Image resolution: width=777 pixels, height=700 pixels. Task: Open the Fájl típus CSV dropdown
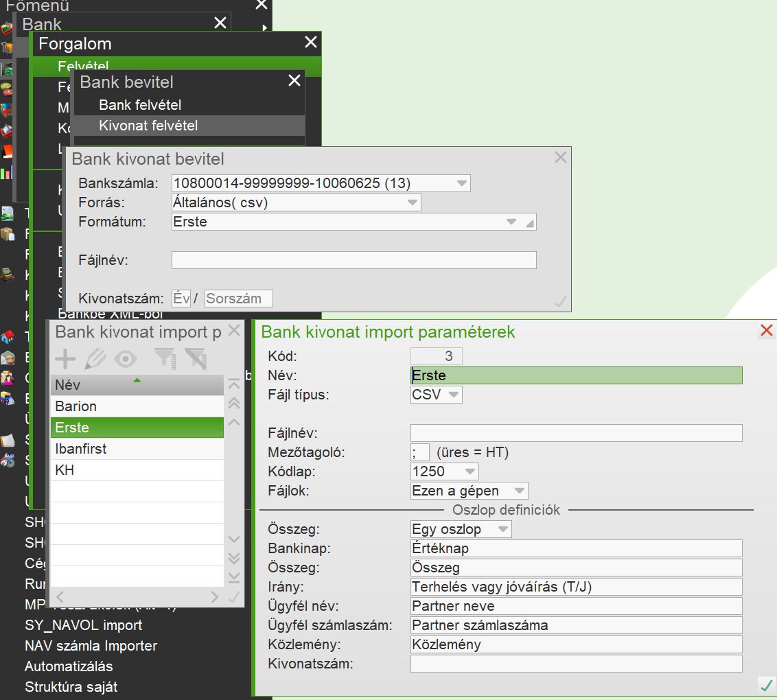pyautogui.click(x=454, y=395)
